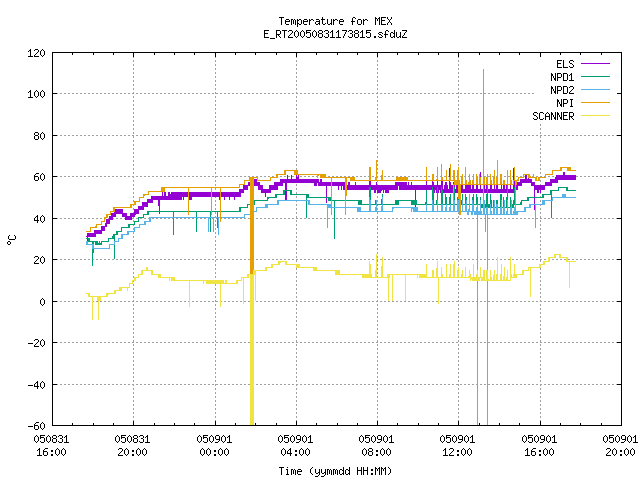Viewport: 640px width, 480px height.
Task: Click the light blue NPD2 legend line sample
Action: coord(595,90)
